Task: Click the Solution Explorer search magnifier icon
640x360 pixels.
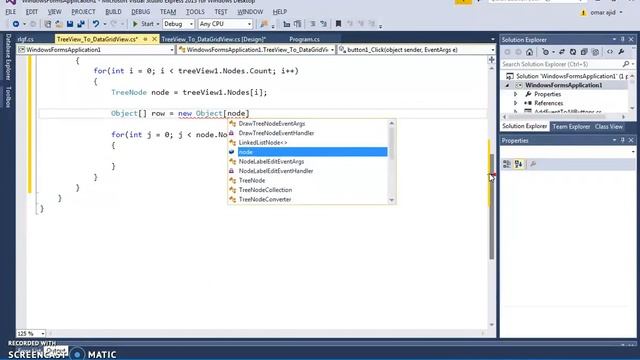Action: [x=626, y=64]
